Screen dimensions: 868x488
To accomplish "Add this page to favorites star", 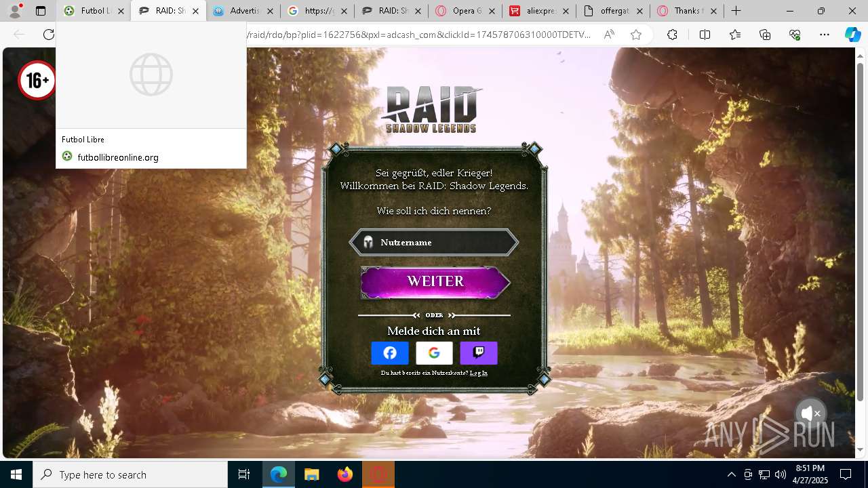I will click(x=636, y=35).
